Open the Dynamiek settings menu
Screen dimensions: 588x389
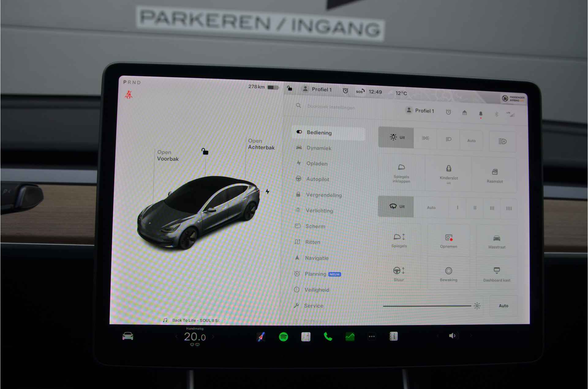coord(320,148)
